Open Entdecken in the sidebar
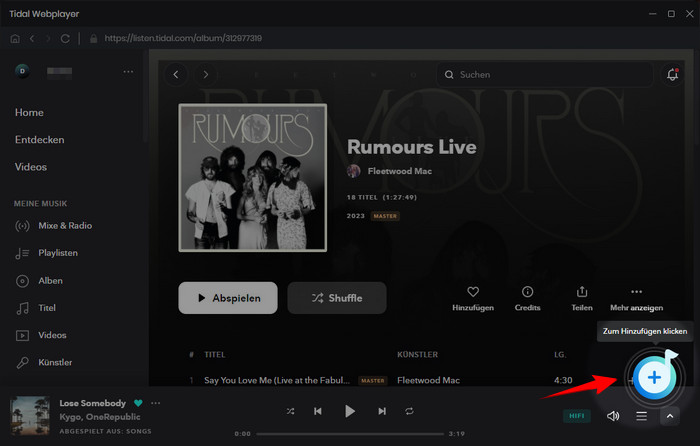The height and width of the screenshot is (446, 700). pos(39,140)
